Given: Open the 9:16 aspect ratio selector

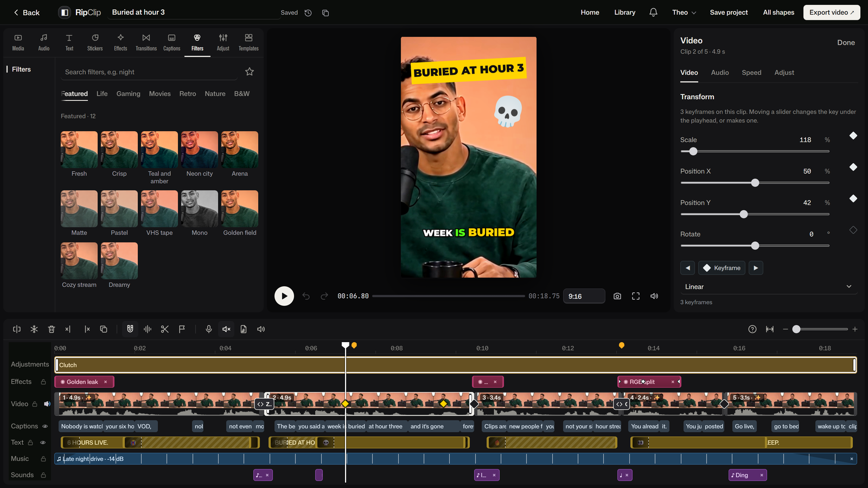Looking at the screenshot, I should pos(584,296).
